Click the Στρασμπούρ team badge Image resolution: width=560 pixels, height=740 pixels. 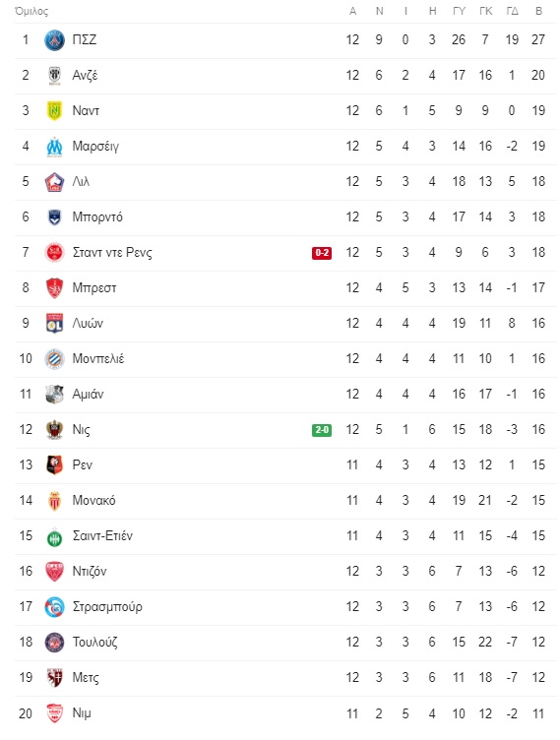click(x=54, y=607)
